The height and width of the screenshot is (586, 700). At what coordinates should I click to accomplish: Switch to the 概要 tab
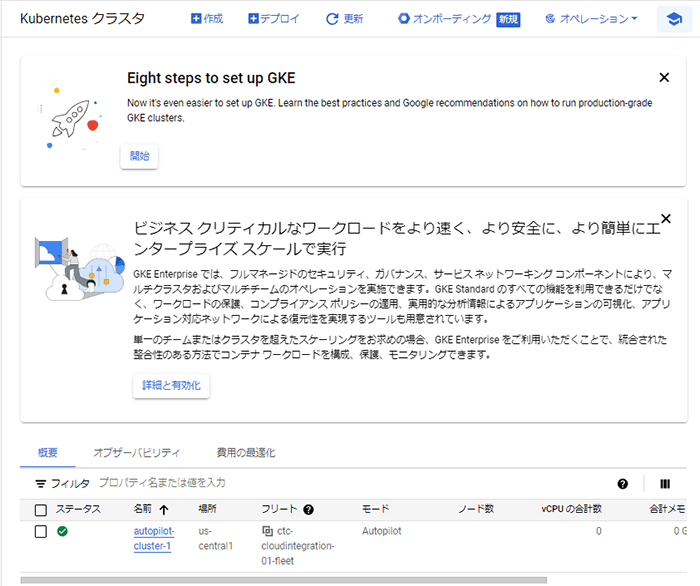48,453
